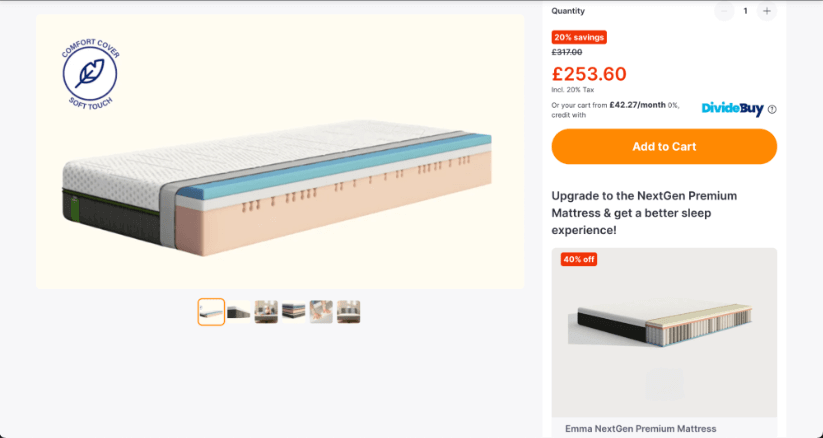Select the second dark mattress side thumbnail

(239, 312)
